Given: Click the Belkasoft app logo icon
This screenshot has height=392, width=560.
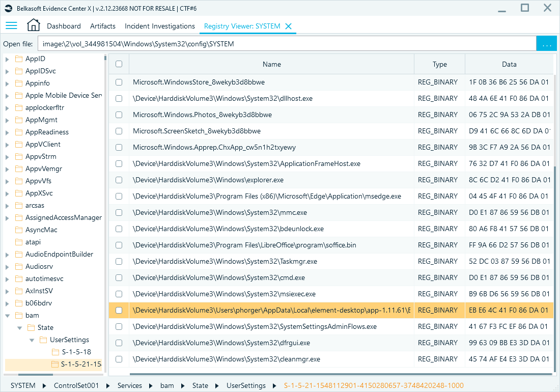Looking at the screenshot, I should click(x=9, y=8).
